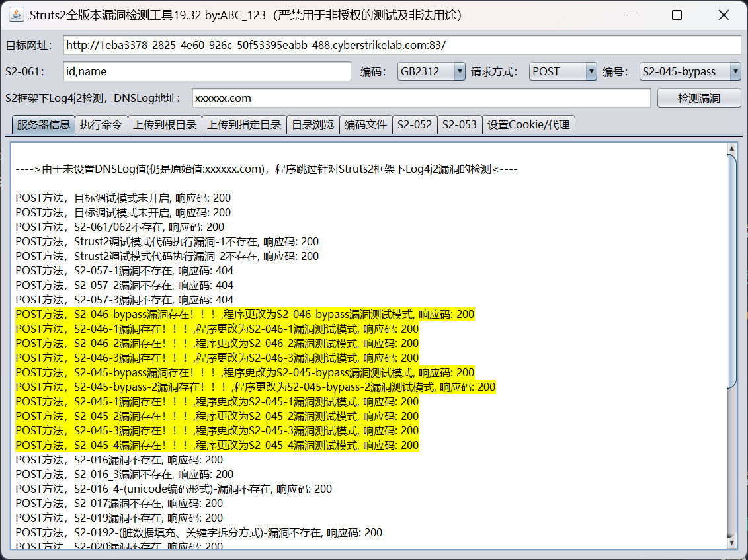
Task: Select the 上传到指定目录 tab
Action: (x=244, y=124)
